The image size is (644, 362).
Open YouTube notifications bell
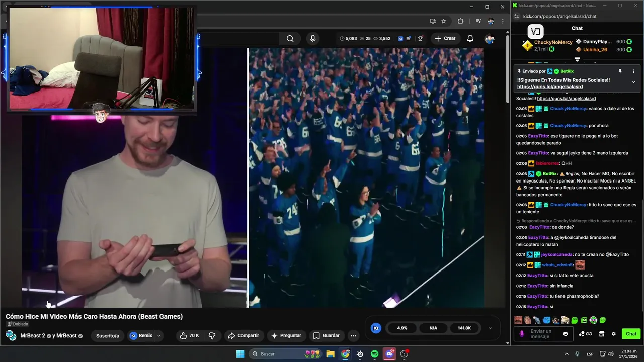pyautogui.click(x=470, y=39)
